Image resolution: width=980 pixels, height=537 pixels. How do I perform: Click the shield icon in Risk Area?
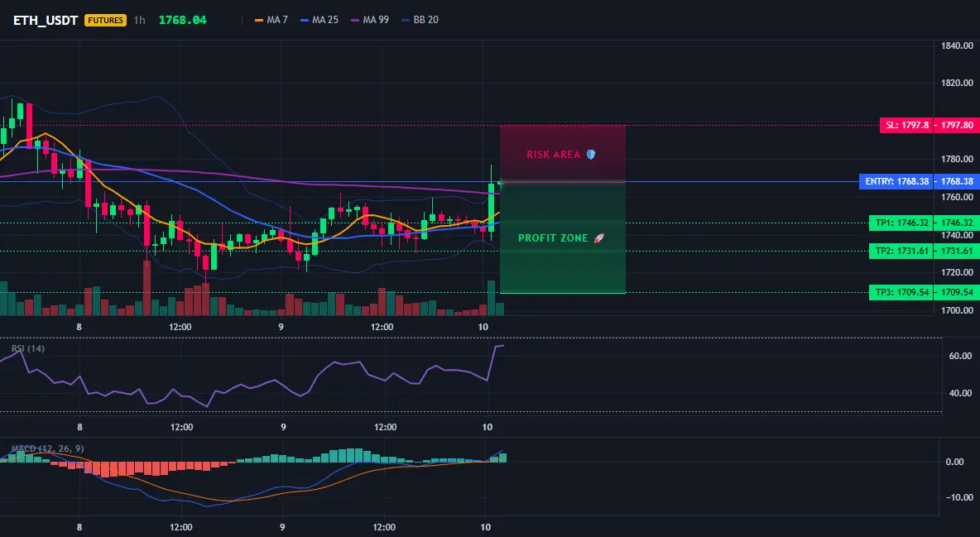pyautogui.click(x=591, y=155)
